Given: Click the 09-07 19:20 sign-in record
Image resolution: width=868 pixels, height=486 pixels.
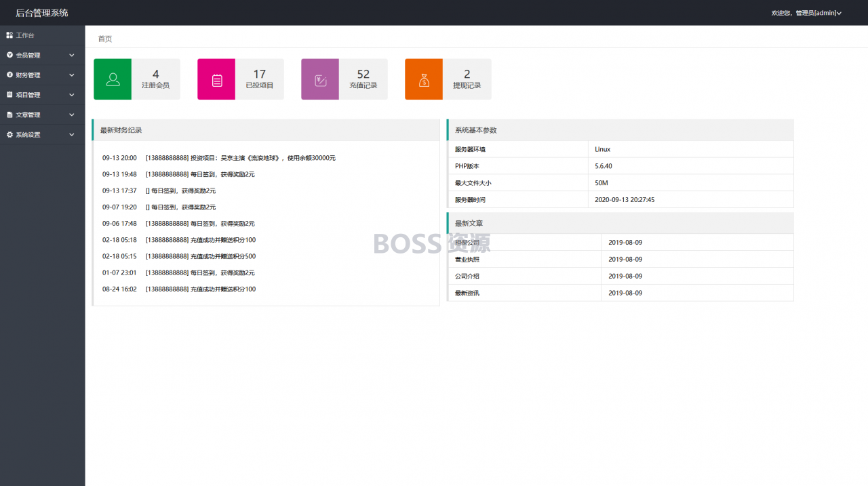Looking at the screenshot, I should tap(159, 207).
